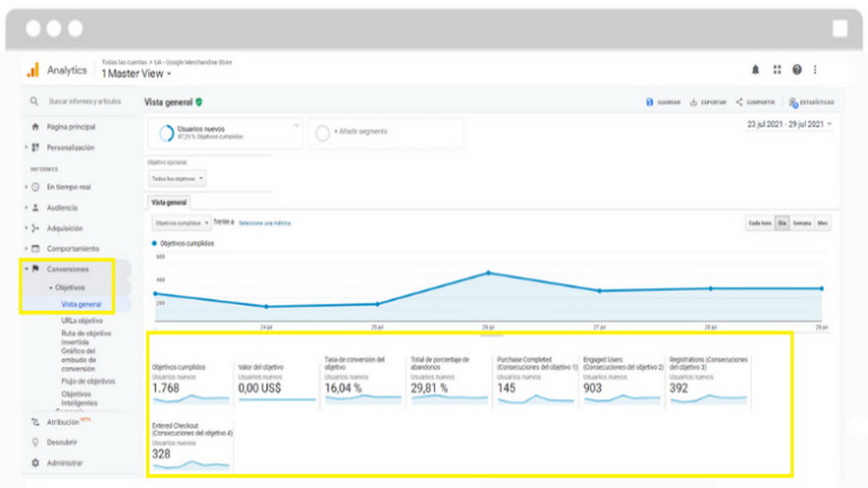Screen dimensions: 868x488
Task: Click the Entered Checkout 328 card
Action: pos(191,447)
